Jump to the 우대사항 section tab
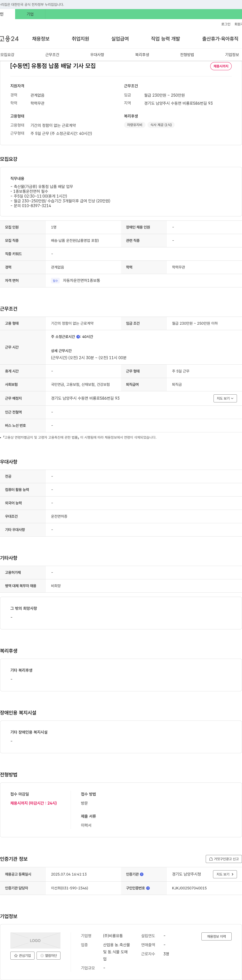 97,55
